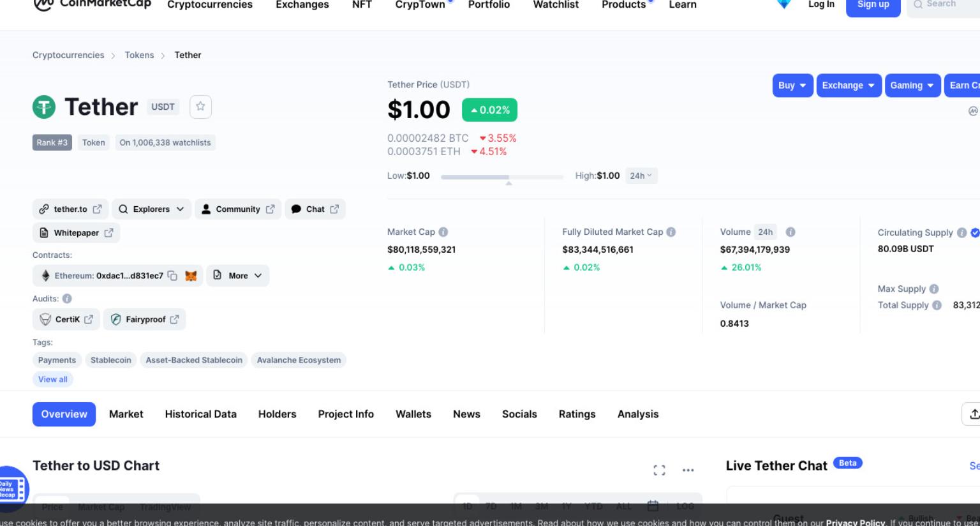
Task: Open the Daily News Recap widget
Action: tap(13, 490)
